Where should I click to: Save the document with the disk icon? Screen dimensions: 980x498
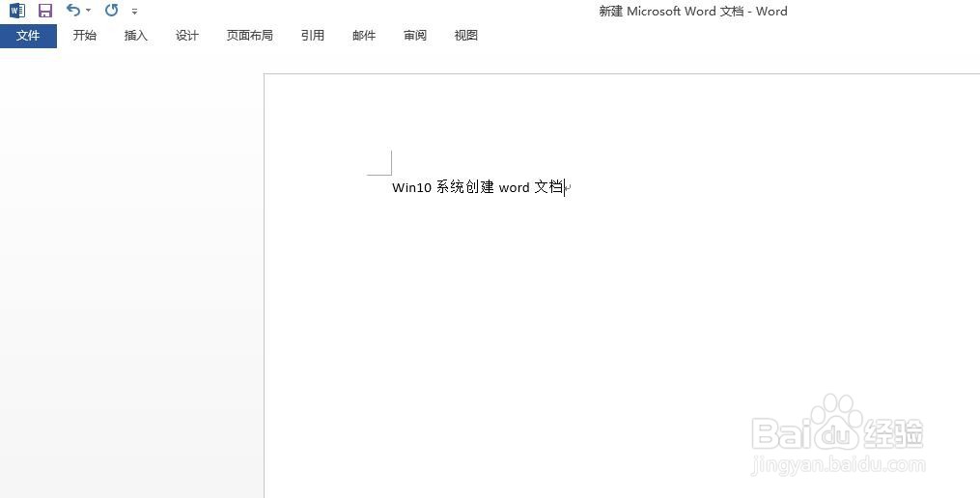tap(45, 11)
